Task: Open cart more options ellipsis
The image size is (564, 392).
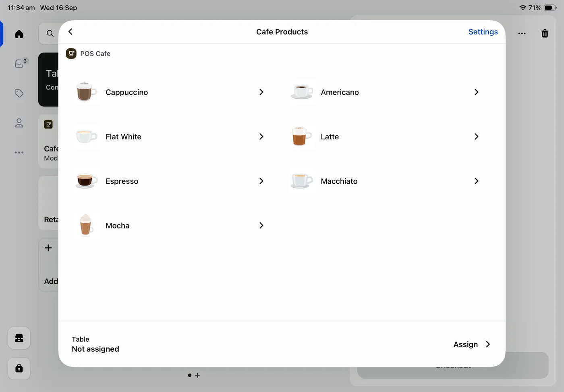Action: coord(522,33)
